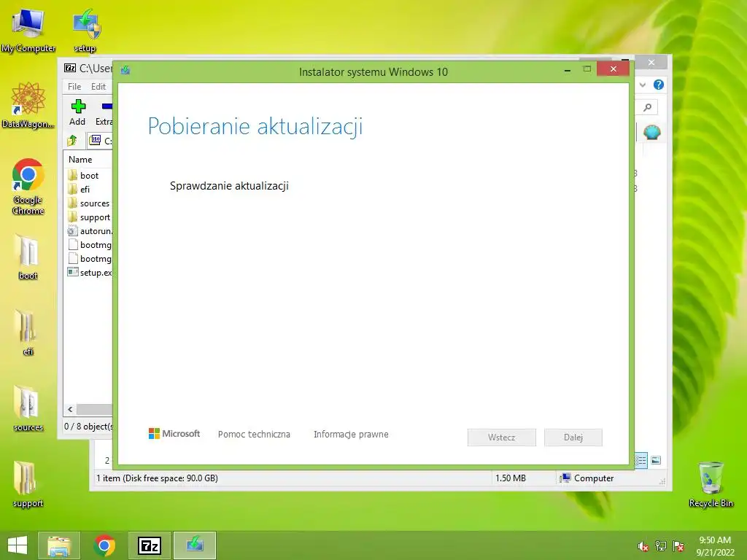
Task: Switch Explorer to large icons view
Action: 656,460
